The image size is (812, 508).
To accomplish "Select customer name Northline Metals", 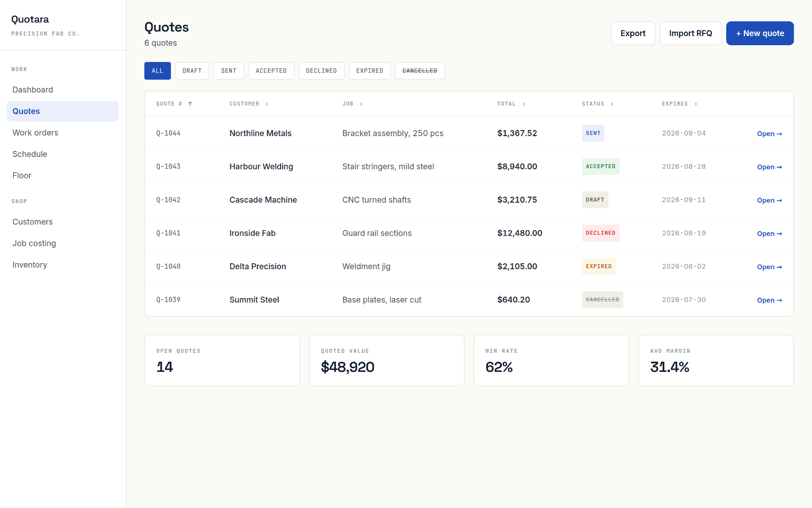I will tap(260, 133).
